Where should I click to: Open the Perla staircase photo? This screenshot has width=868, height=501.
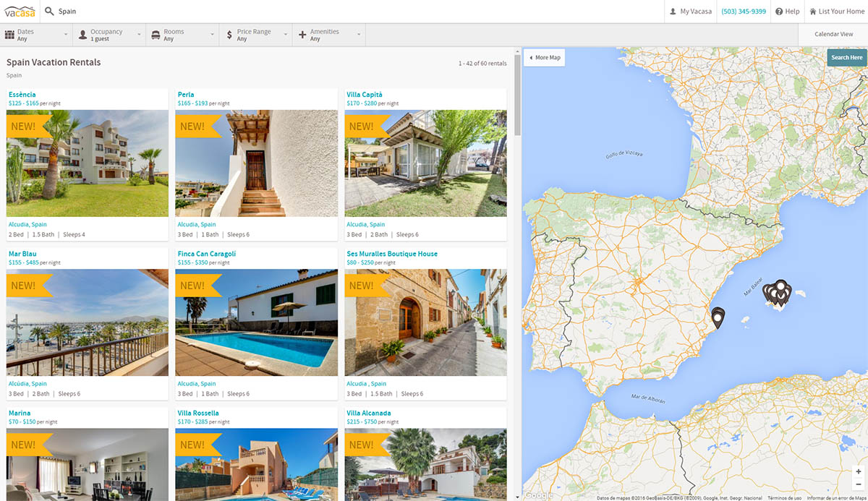point(256,163)
